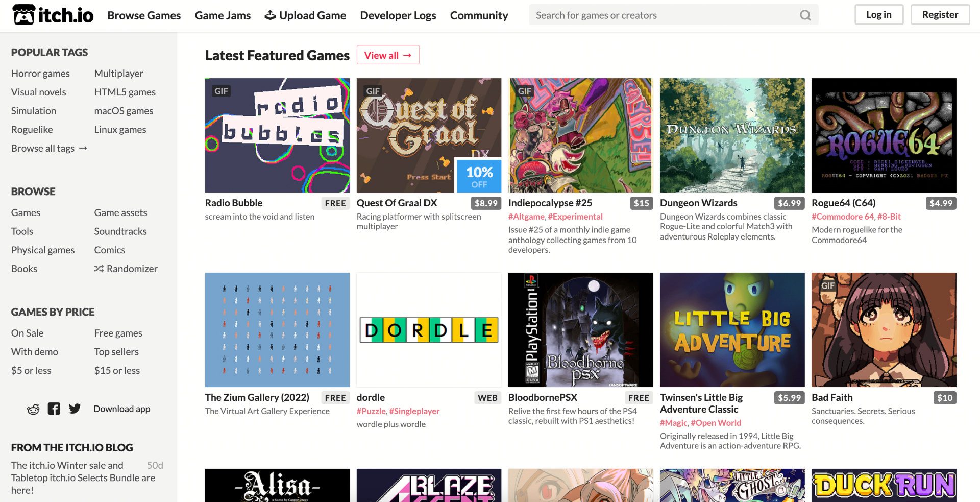Click the #Altgame tag
The height and width of the screenshot is (502, 980).
[x=526, y=217]
